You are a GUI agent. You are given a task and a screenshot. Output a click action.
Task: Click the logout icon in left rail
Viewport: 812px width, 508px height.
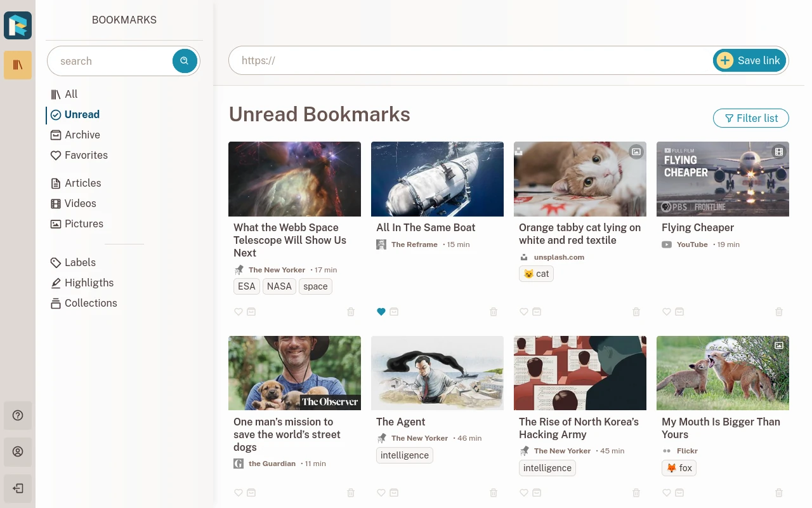click(x=18, y=488)
